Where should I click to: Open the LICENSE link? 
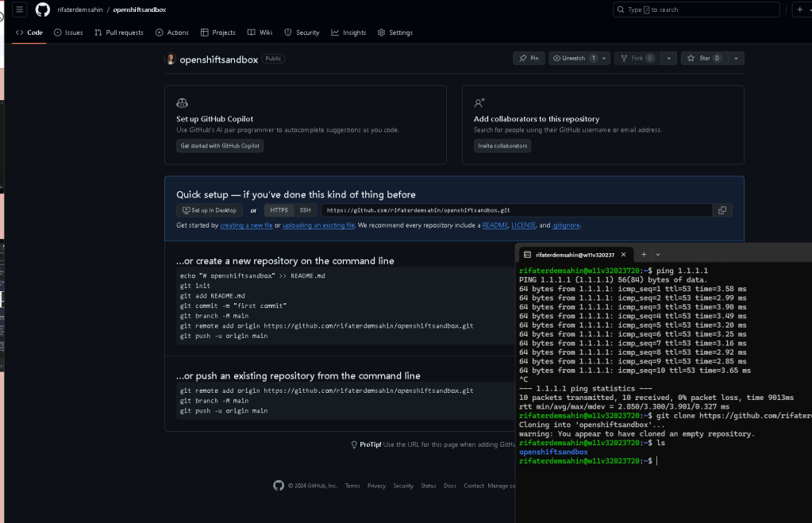(524, 225)
